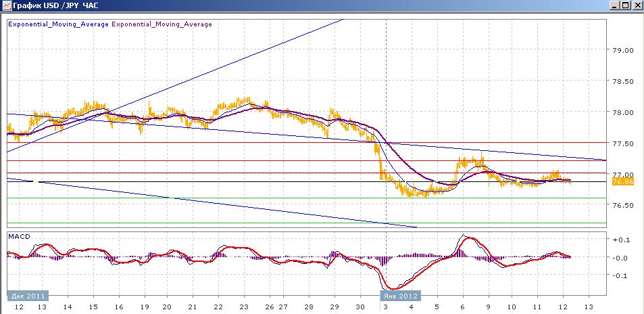
Task: Click the -0.1 MACD scale label
Action: (x=620, y=275)
